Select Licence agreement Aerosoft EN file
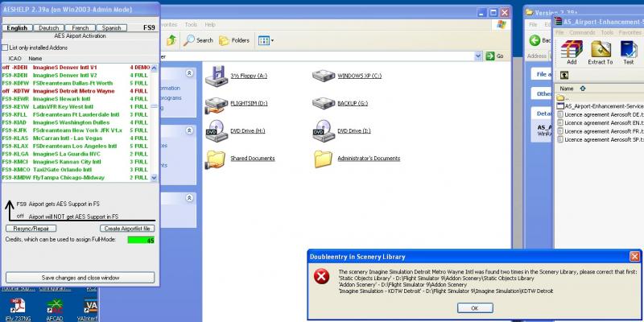The width and height of the screenshot is (644, 322). click(600, 123)
